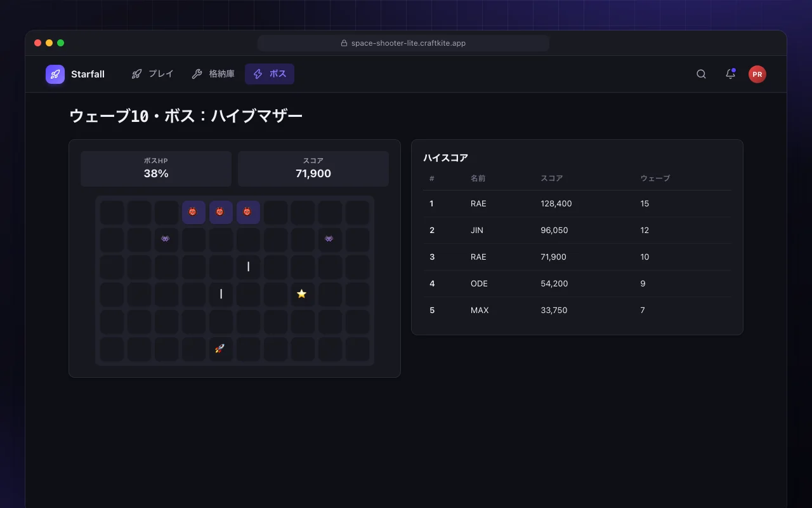Click the space-shooter-lite.craftkite.app address bar
812x508 pixels.
pyautogui.click(x=403, y=43)
